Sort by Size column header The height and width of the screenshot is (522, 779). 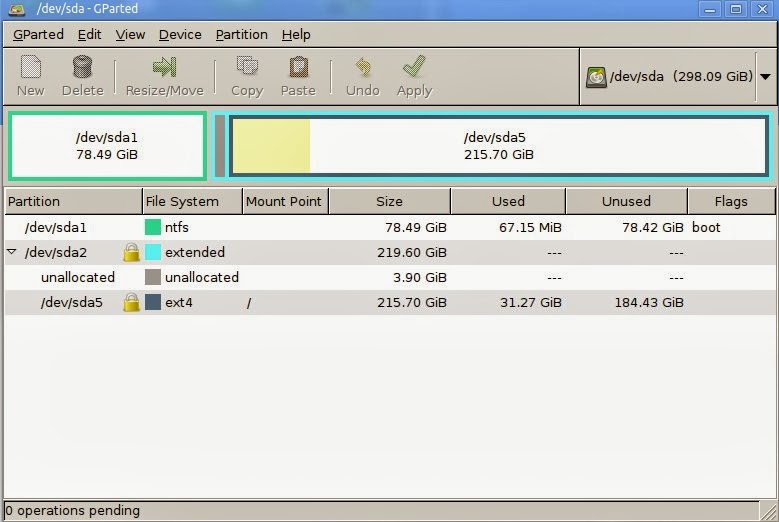pos(390,201)
